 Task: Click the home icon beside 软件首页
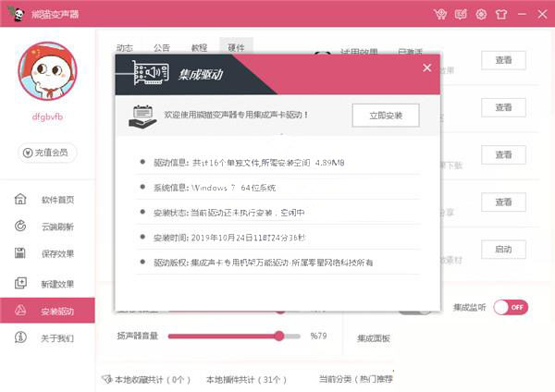tap(20, 199)
